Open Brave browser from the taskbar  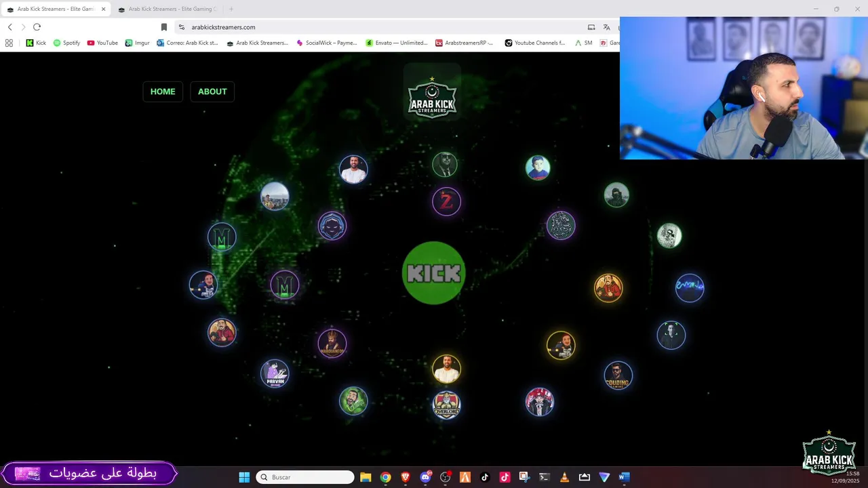coord(406,477)
